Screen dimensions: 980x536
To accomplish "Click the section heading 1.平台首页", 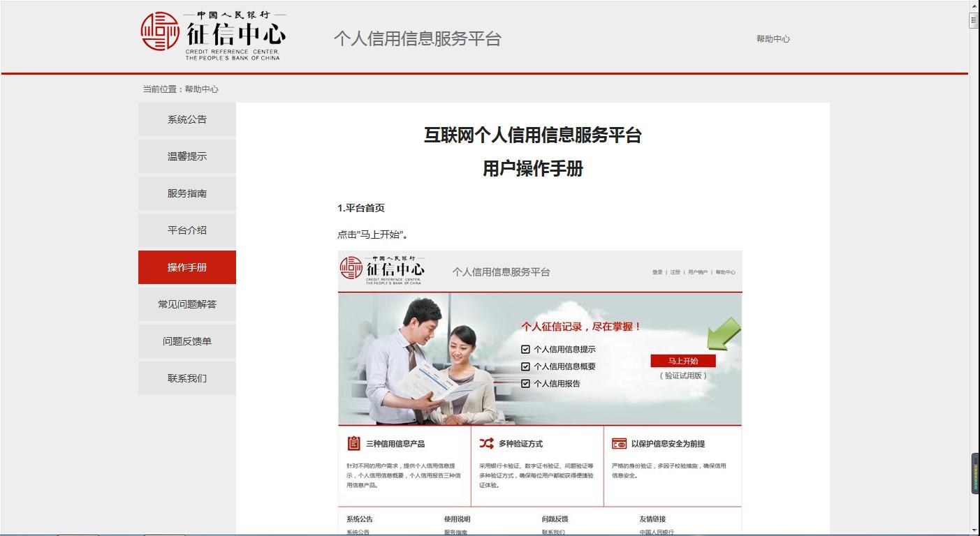I will coord(360,208).
